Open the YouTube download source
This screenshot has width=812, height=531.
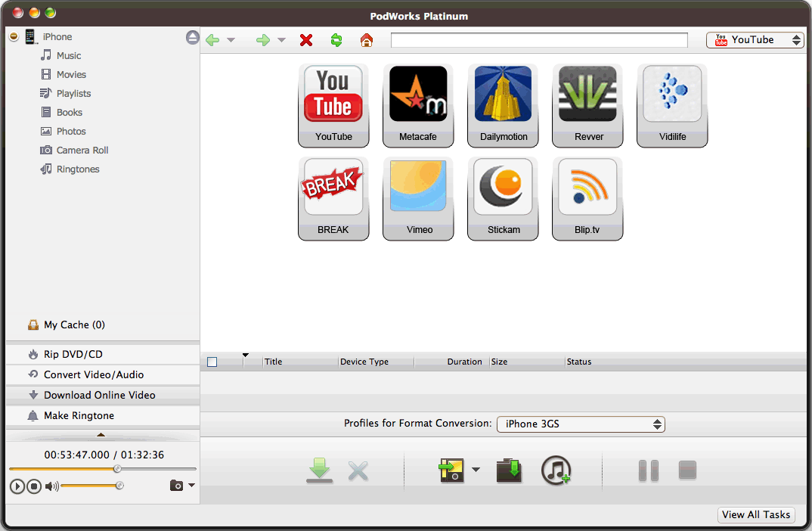point(333,104)
